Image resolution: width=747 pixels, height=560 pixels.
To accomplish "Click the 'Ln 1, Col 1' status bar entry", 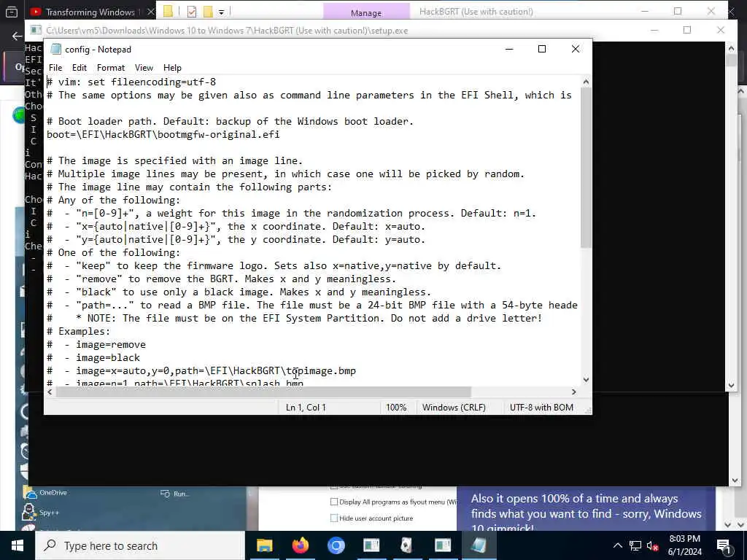I will (x=306, y=407).
